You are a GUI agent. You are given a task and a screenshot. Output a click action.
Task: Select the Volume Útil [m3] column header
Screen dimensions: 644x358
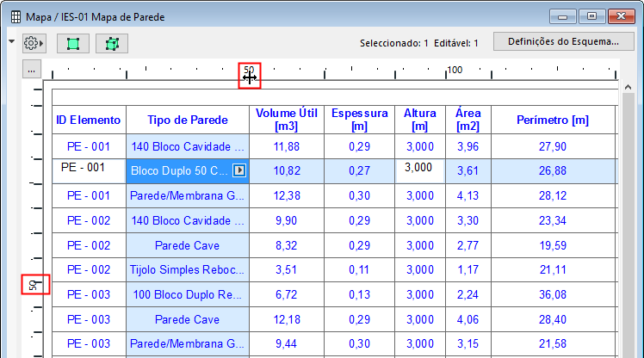[287, 120]
